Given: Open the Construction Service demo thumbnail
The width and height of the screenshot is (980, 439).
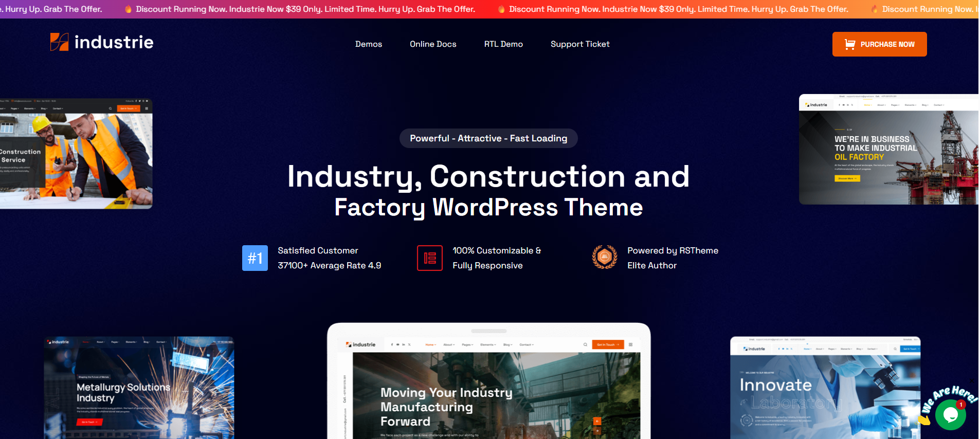Looking at the screenshot, I should click(x=76, y=154).
